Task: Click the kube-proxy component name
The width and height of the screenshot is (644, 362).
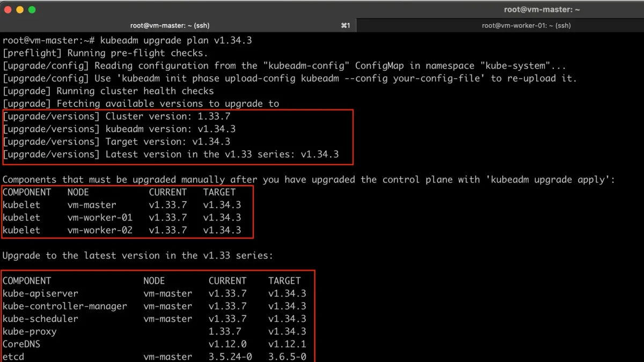Action: 30,331
